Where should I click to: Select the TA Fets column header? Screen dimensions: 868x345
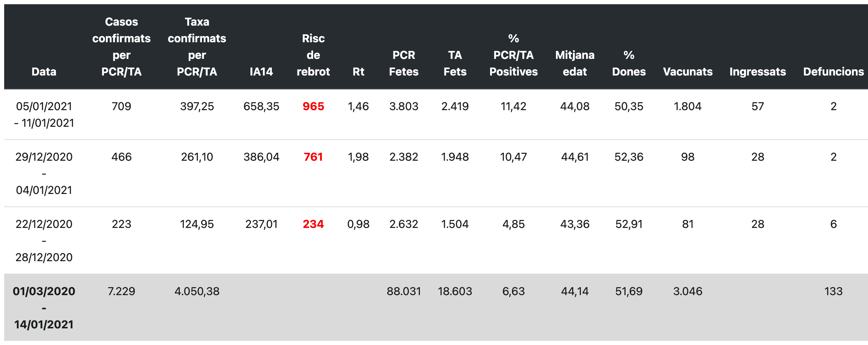pyautogui.click(x=455, y=63)
